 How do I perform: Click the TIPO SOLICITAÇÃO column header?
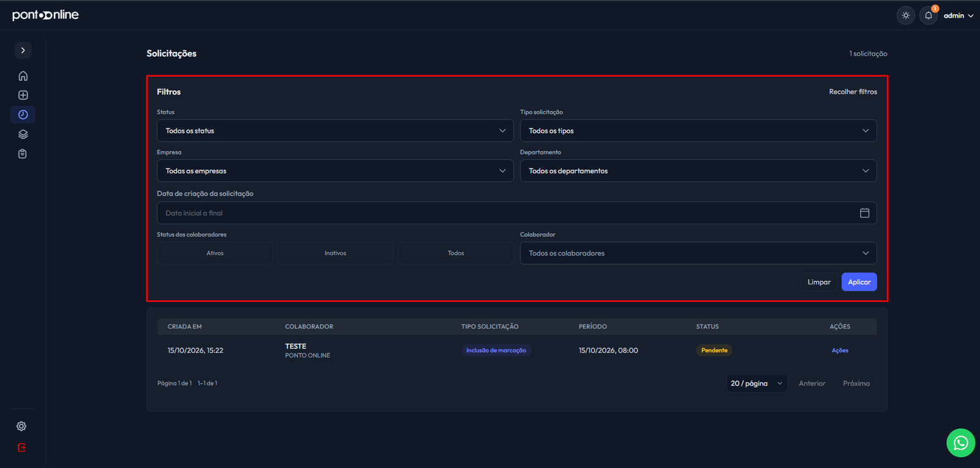point(490,326)
